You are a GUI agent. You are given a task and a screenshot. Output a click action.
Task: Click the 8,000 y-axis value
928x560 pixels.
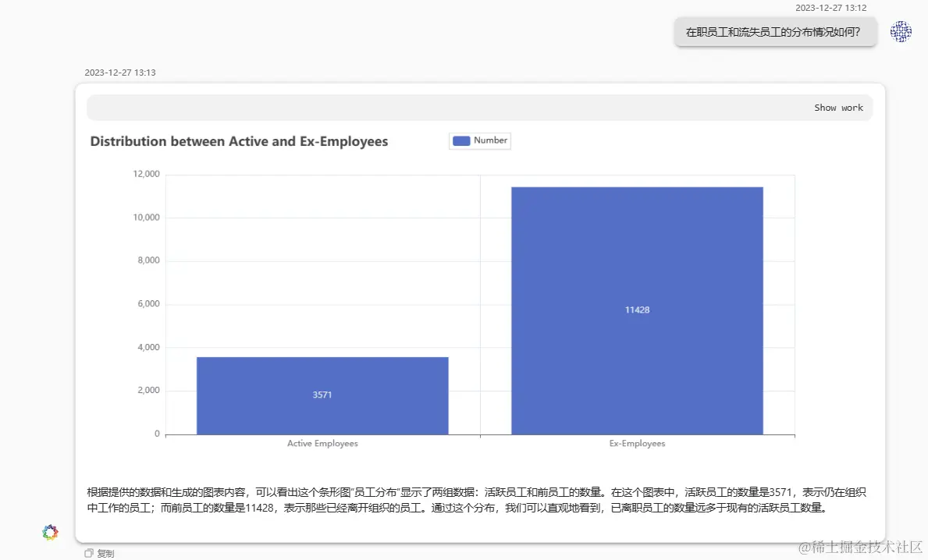148,261
